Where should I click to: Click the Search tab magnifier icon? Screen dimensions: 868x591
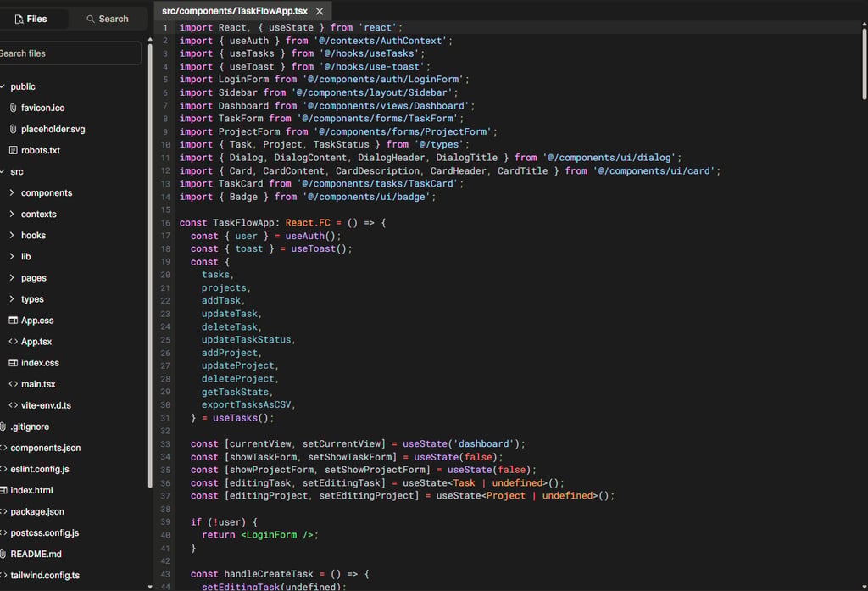(90, 19)
